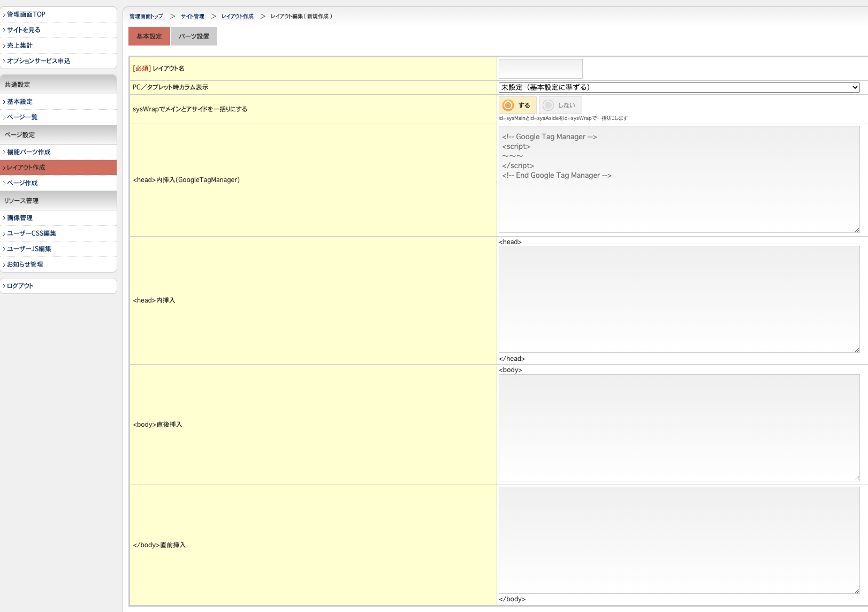Open the サイト管理 breadcrumb link

click(192, 17)
